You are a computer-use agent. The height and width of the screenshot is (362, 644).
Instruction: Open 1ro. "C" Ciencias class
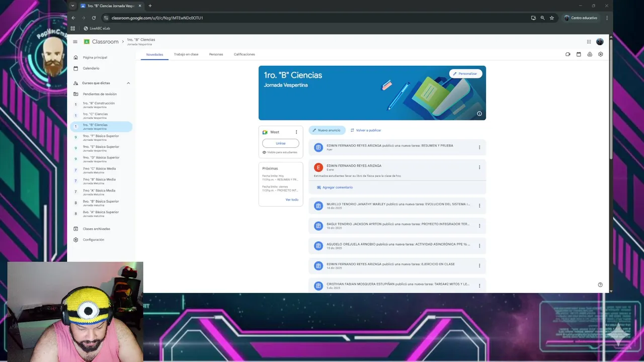[x=101, y=116]
